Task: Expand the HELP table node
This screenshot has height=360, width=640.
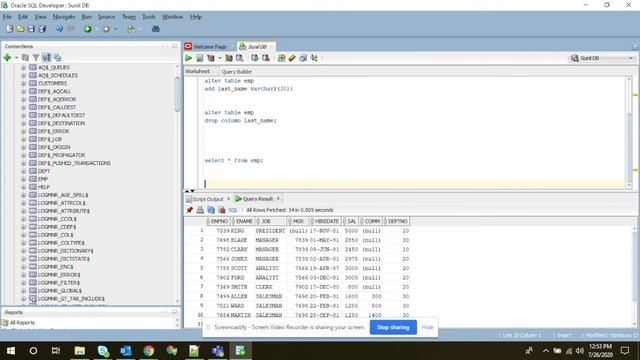Action: pyautogui.click(x=23, y=187)
